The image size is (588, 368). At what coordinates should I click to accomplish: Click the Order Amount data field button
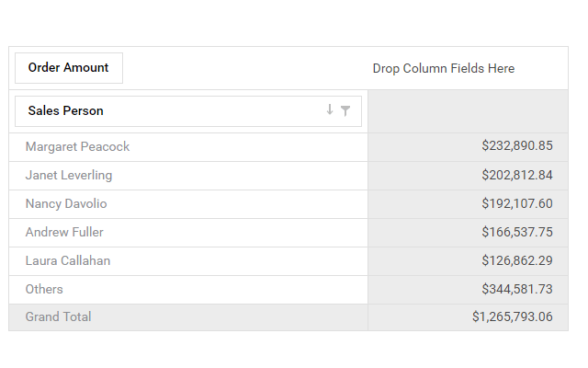pyautogui.click(x=69, y=68)
